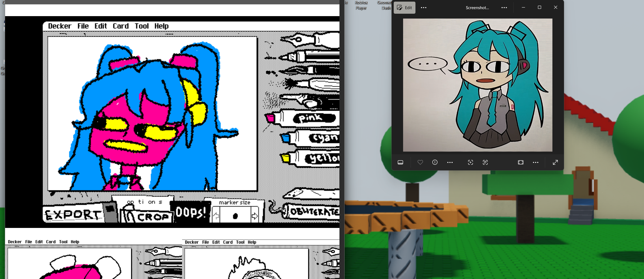Screen dimensions: 644x279
Task: Pick the yellow marker
Action: click(x=309, y=158)
